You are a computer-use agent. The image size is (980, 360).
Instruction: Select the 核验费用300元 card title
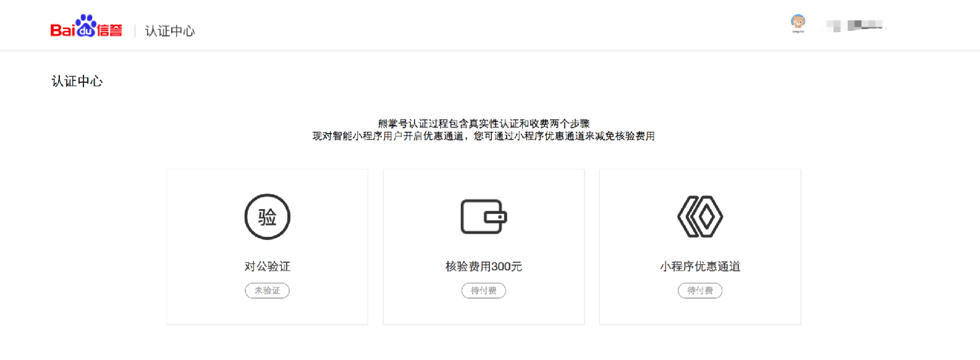(x=484, y=267)
